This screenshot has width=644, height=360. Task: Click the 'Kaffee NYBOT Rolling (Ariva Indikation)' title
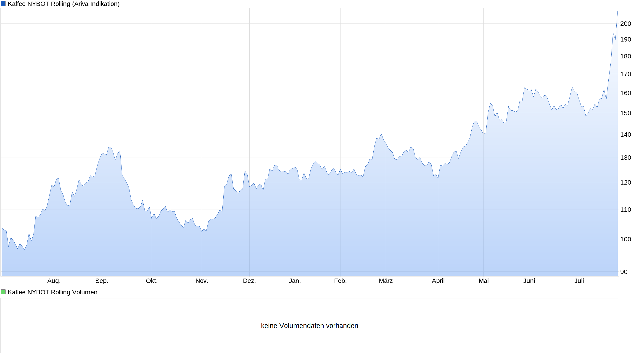coord(63,4)
